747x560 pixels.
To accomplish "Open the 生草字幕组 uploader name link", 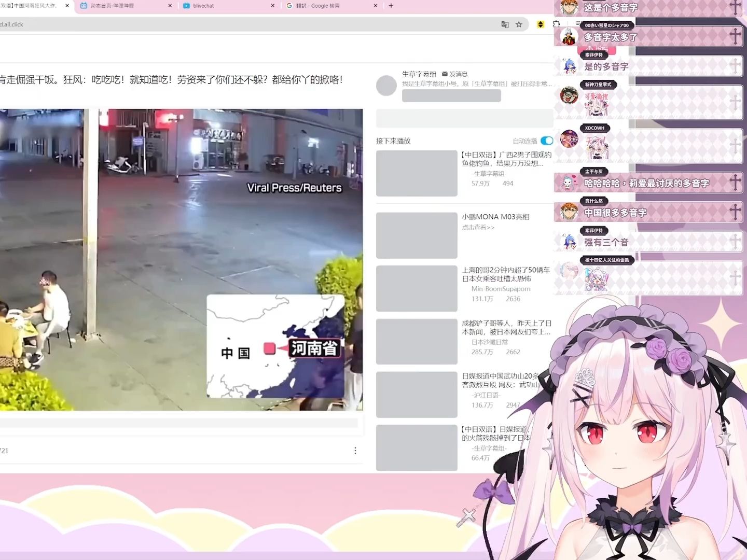I will 419,74.
